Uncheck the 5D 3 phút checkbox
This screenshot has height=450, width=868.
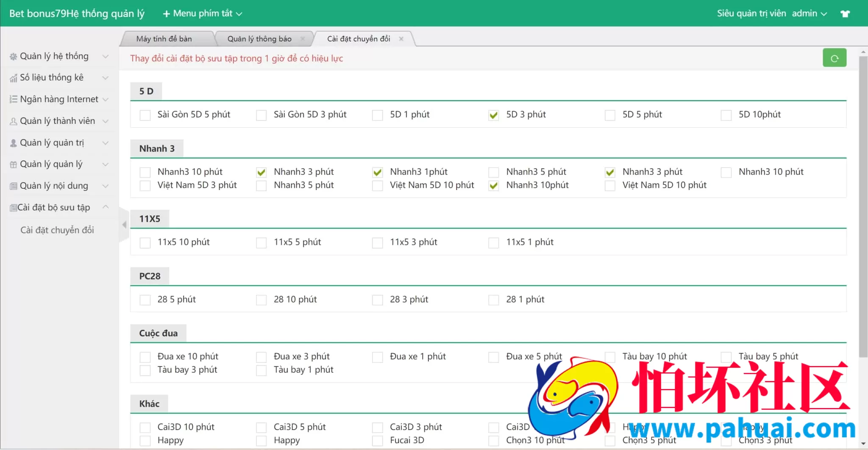[x=493, y=115]
